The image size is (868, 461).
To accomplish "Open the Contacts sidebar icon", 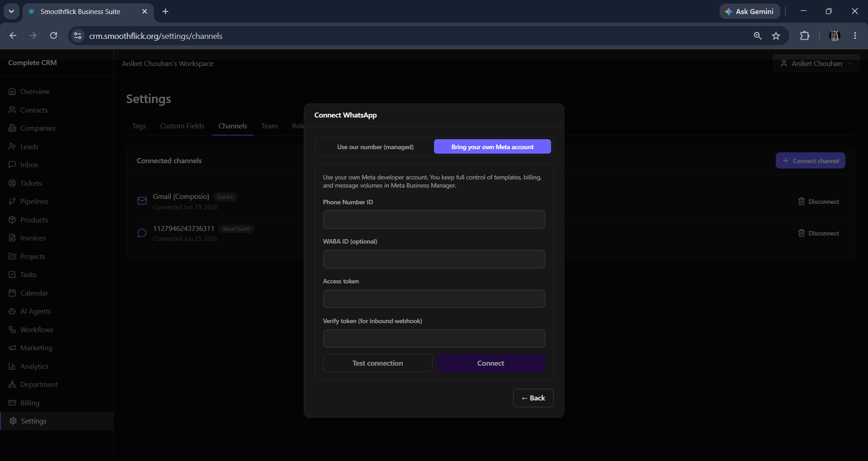I will tap(12, 110).
